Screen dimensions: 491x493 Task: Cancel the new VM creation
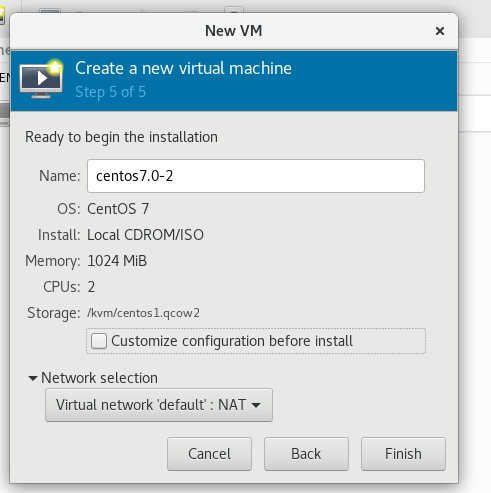pos(209,454)
